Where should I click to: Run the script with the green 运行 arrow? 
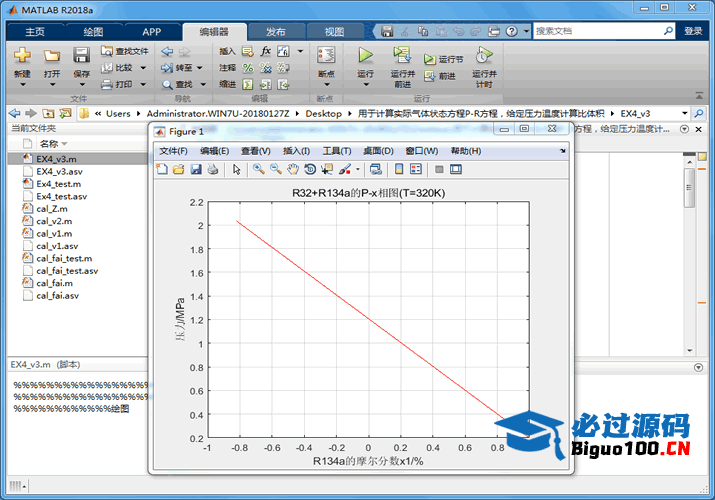tap(365, 55)
